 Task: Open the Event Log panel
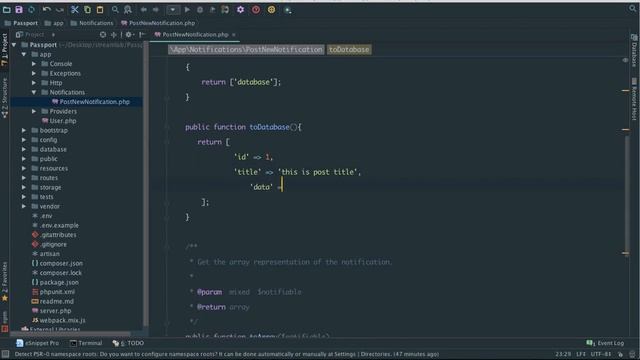point(605,343)
